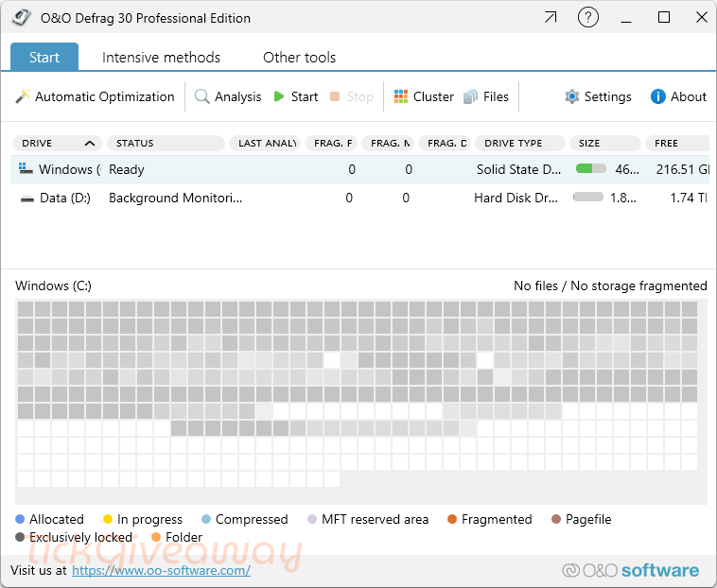
Task: Click the O&O software logo
Action: point(631,570)
